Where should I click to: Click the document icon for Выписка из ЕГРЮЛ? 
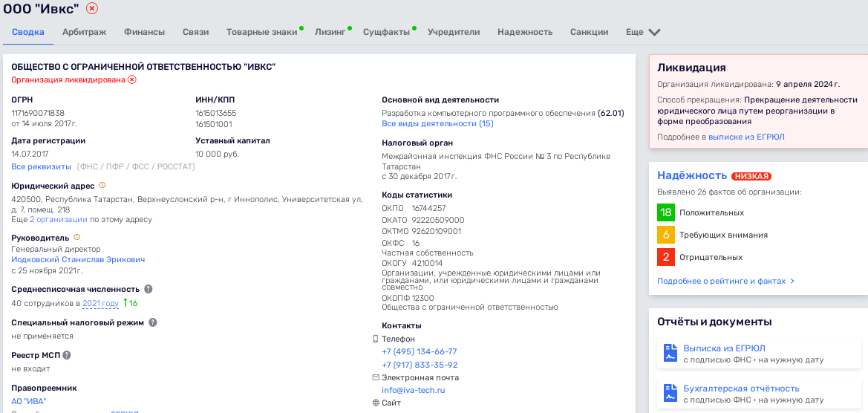click(x=671, y=353)
